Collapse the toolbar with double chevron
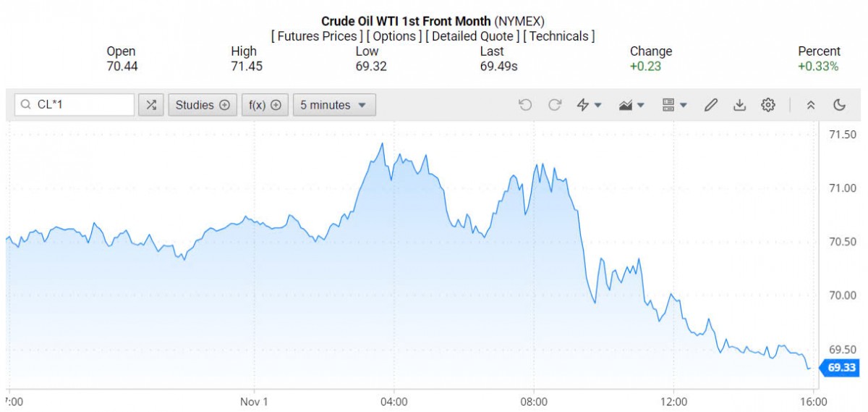868x412 pixels. [x=811, y=105]
